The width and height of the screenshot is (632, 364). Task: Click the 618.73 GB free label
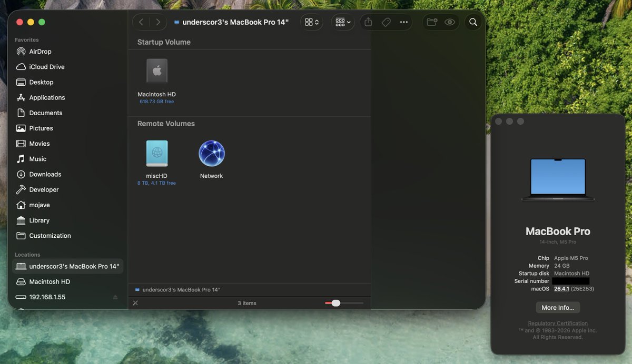click(157, 102)
